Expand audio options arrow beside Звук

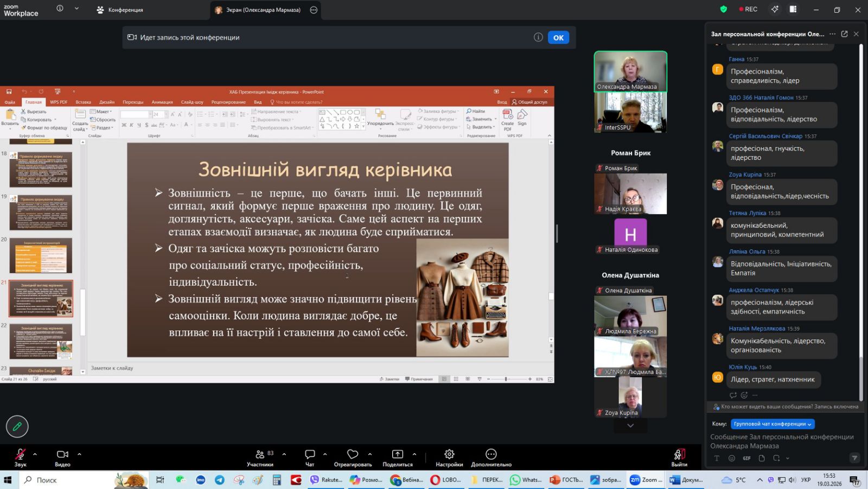[35, 454]
